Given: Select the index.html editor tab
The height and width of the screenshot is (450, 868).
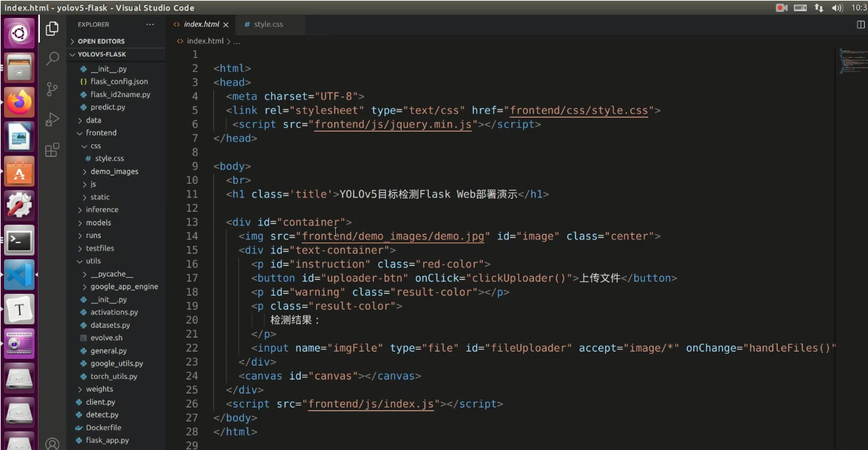Looking at the screenshot, I should click(x=201, y=25).
